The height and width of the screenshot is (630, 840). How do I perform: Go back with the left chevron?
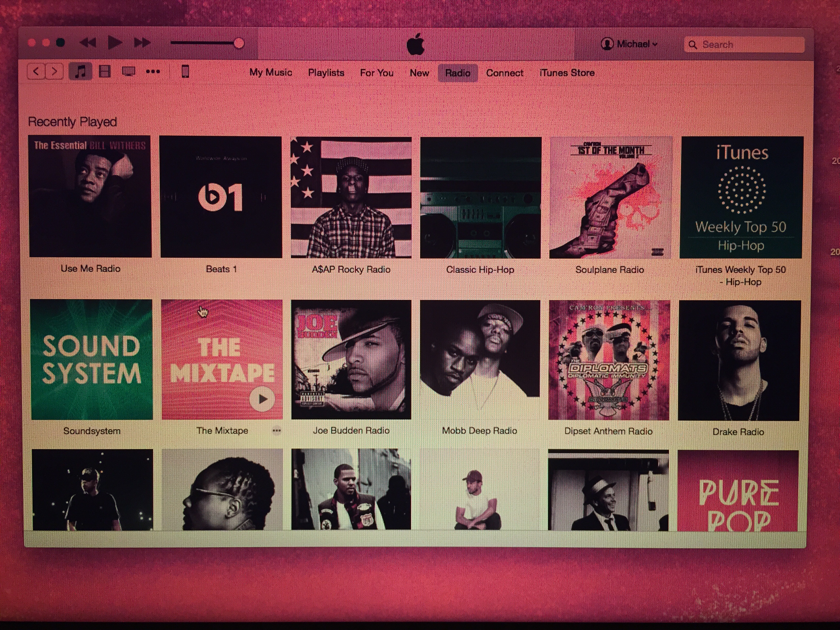click(36, 71)
